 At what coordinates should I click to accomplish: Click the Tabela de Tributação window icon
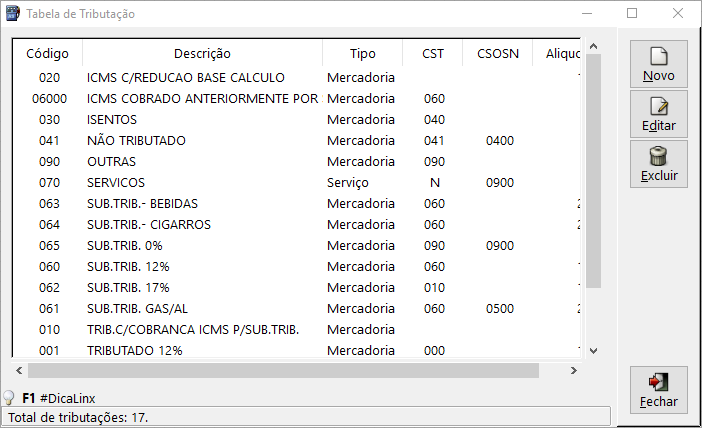click(x=13, y=14)
